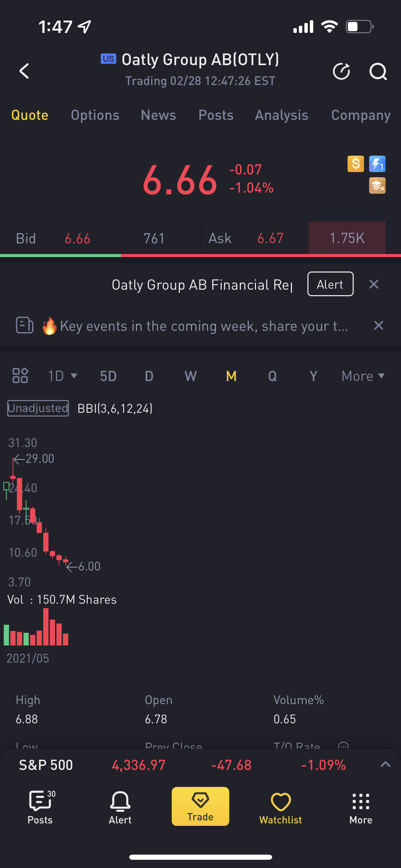Open the 1D timeframe dropdown
401x868 pixels.
[x=62, y=376]
